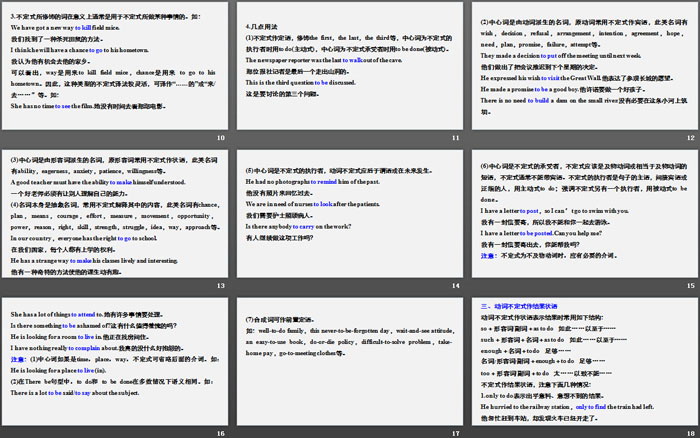The height and width of the screenshot is (438, 700).
Task: Select slide 10 thumbnail about field mice
Action: 115,66
